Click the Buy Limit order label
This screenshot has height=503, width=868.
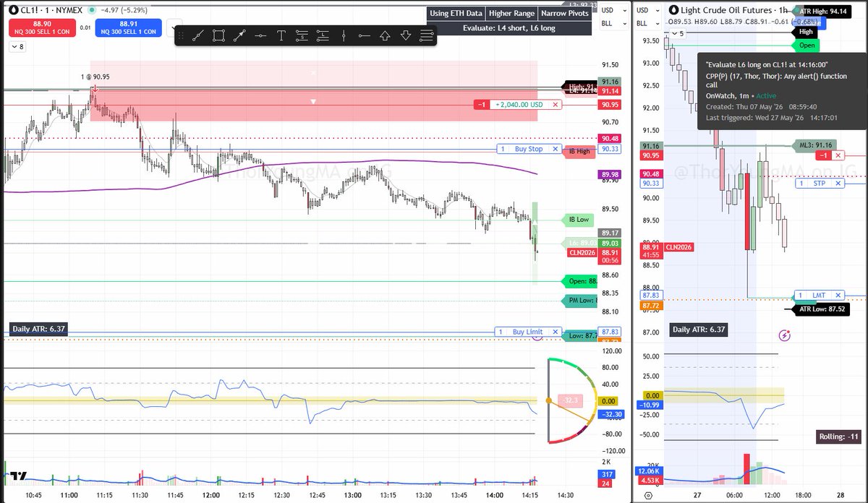pyautogui.click(x=529, y=332)
